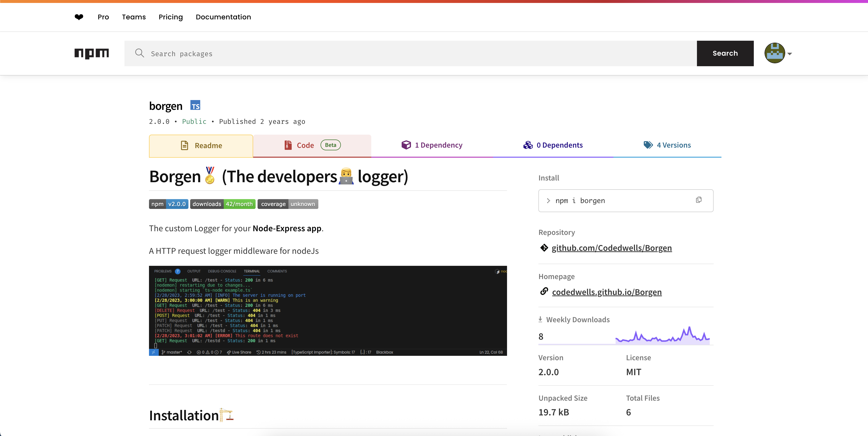
Task: Click the Total Files value 6
Action: point(628,412)
